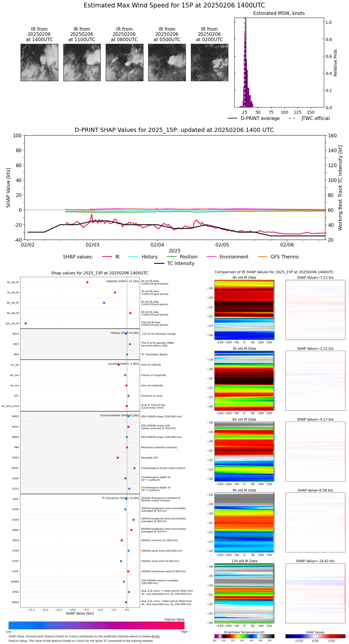Click the 12h_old_IR data point
Screen dimensions: 349x644
pos(26,323)
